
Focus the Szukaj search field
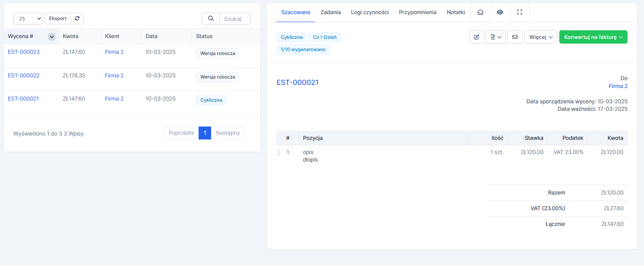tap(235, 18)
